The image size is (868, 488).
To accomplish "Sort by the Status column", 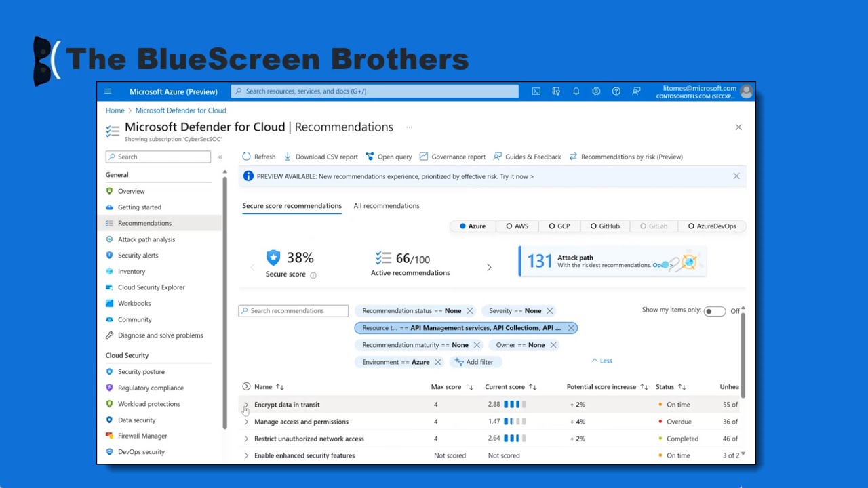I will tap(671, 387).
